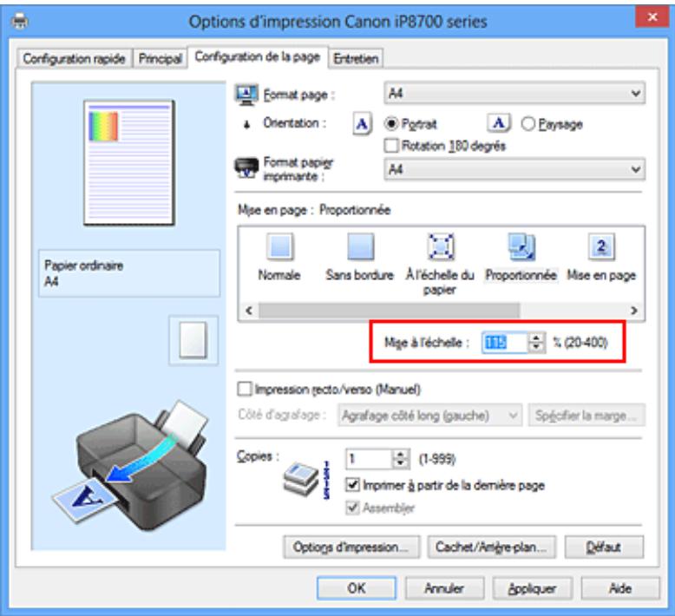Click the small Orientation arrow icon

(x=246, y=125)
